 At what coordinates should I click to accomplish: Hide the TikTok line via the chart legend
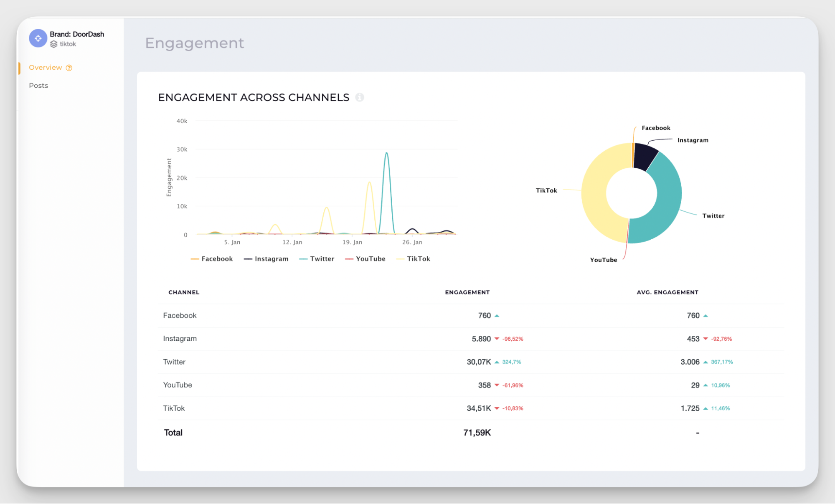pos(419,258)
